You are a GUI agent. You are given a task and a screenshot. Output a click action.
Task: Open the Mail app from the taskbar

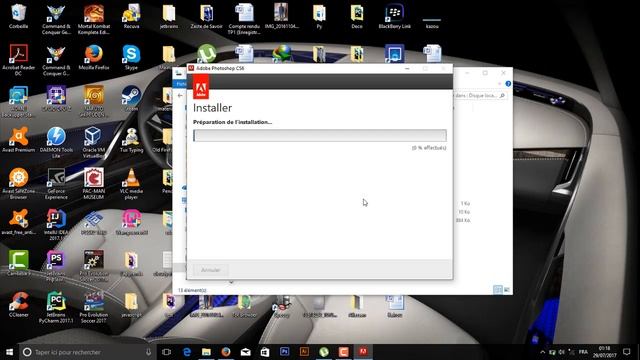click(245, 352)
